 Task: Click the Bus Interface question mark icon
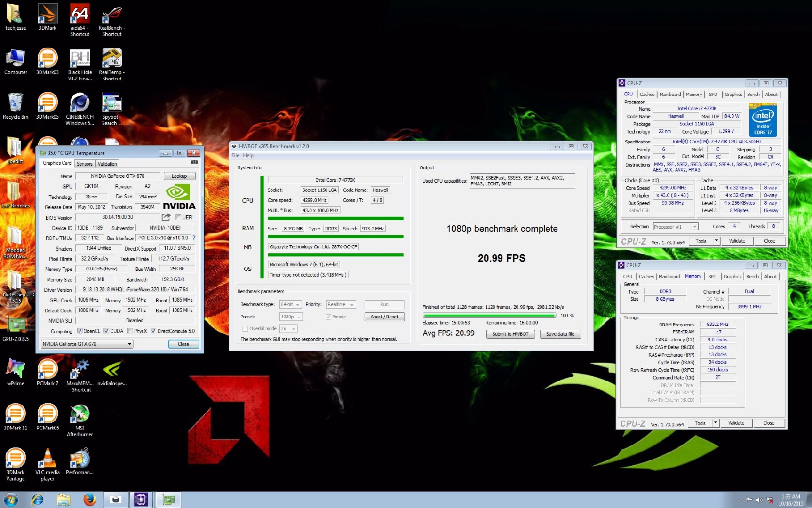194,238
